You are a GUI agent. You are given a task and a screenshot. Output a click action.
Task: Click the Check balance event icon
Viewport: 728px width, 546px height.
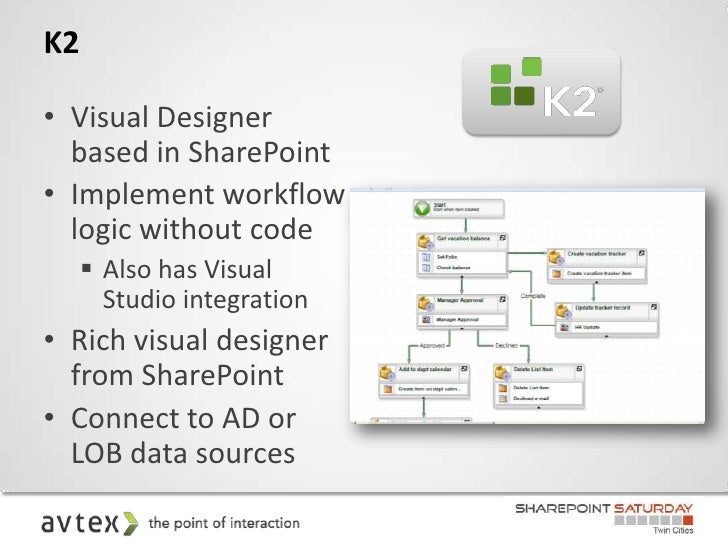pyautogui.click(x=426, y=267)
